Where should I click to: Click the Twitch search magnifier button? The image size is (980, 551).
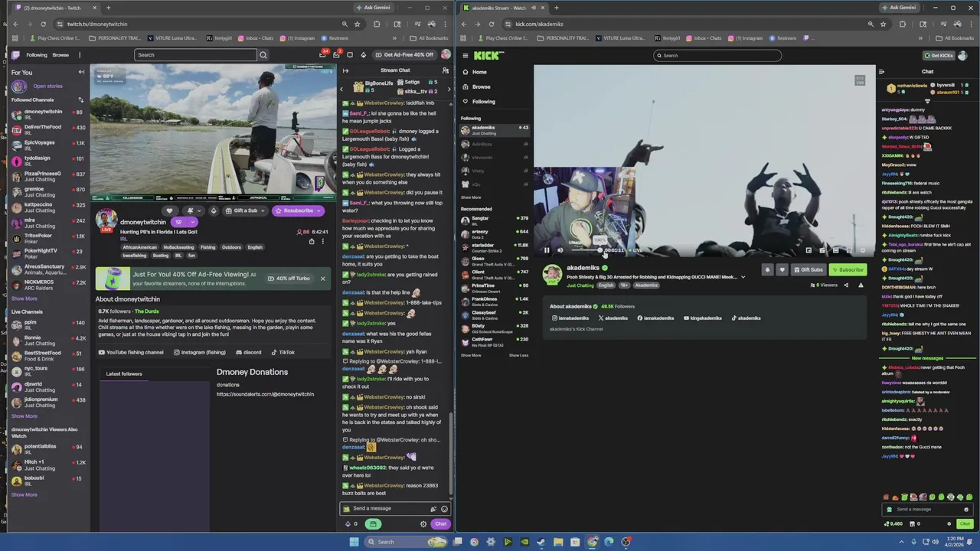(263, 55)
